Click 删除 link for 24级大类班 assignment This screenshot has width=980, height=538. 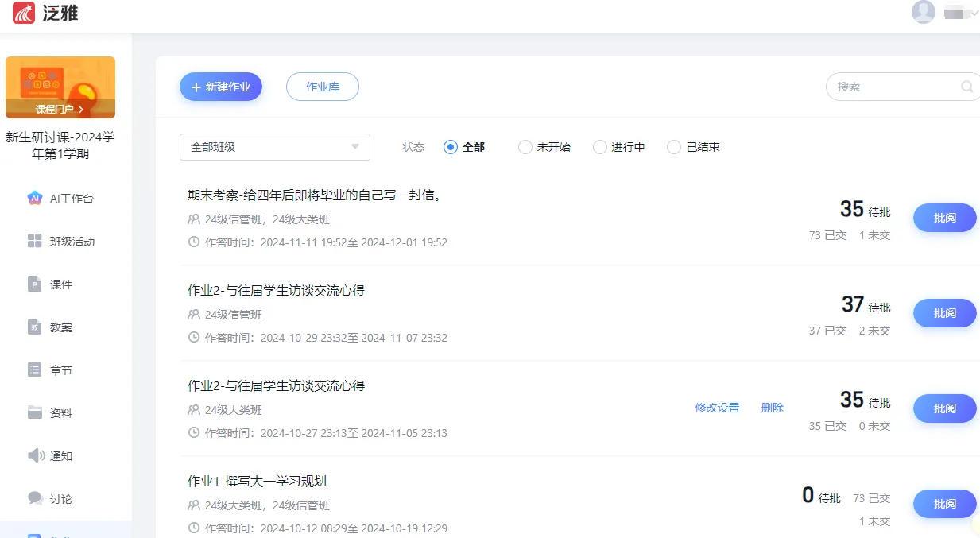[772, 408]
